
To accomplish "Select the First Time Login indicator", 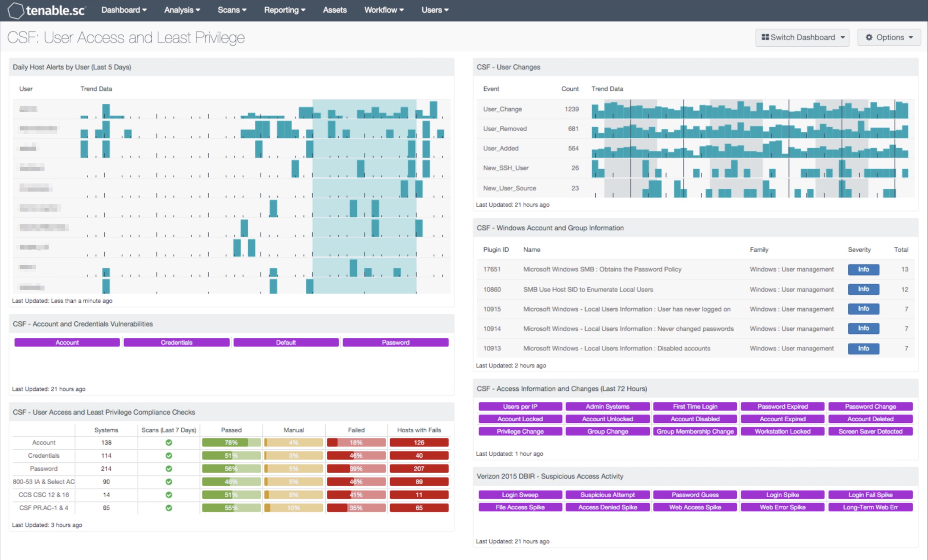I will coord(695,407).
